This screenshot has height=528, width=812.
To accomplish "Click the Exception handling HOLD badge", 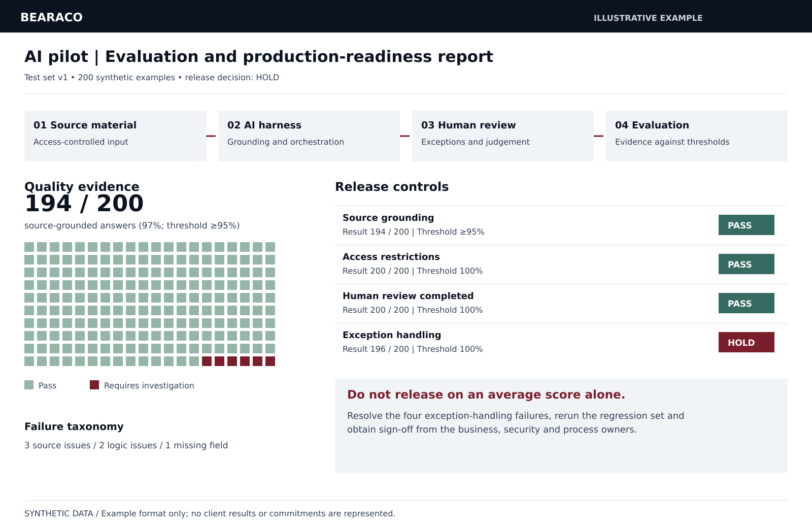I will (747, 342).
